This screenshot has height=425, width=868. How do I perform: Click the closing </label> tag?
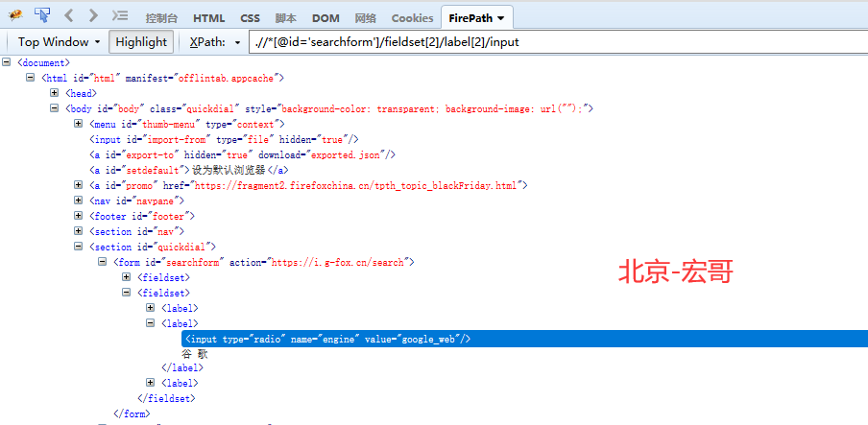pos(182,367)
